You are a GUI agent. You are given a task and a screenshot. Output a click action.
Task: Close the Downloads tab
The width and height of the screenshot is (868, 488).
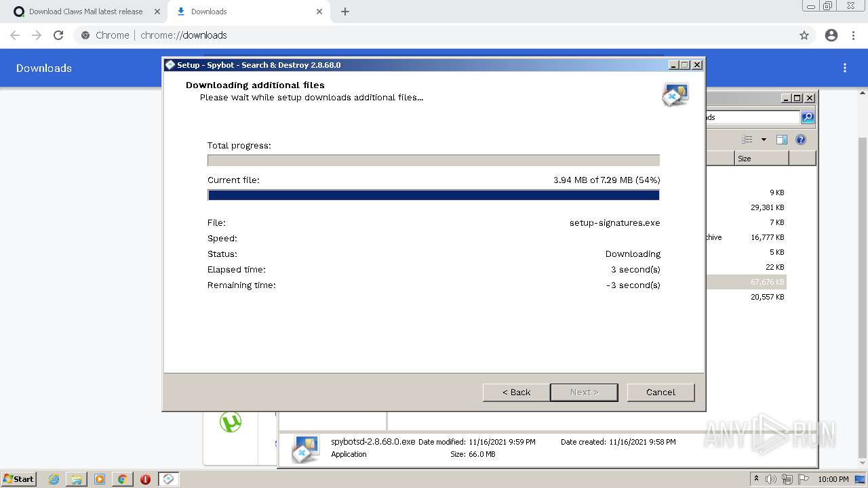click(x=319, y=12)
